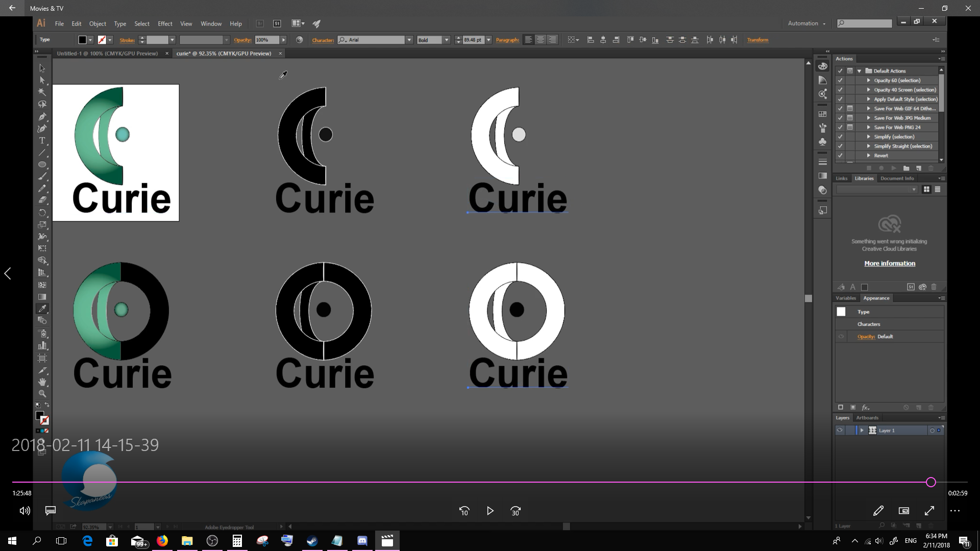
Task: Select the Ellipse tool
Action: pos(42,164)
